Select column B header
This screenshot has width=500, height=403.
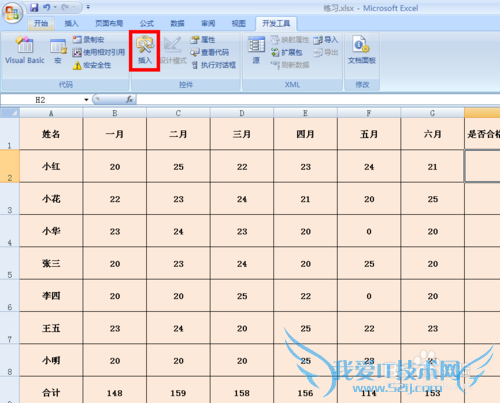pyautogui.click(x=115, y=113)
